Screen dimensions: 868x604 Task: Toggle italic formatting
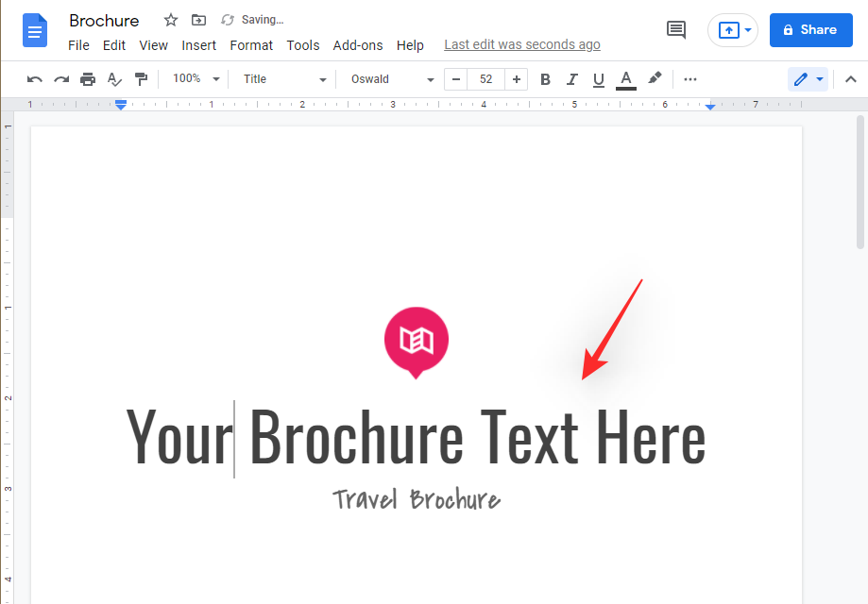[x=571, y=79]
